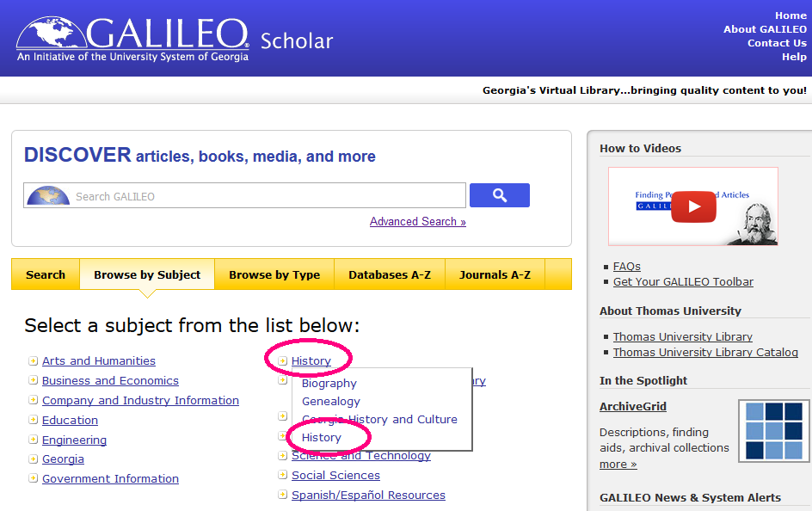Open About GALILEO header link

point(765,29)
